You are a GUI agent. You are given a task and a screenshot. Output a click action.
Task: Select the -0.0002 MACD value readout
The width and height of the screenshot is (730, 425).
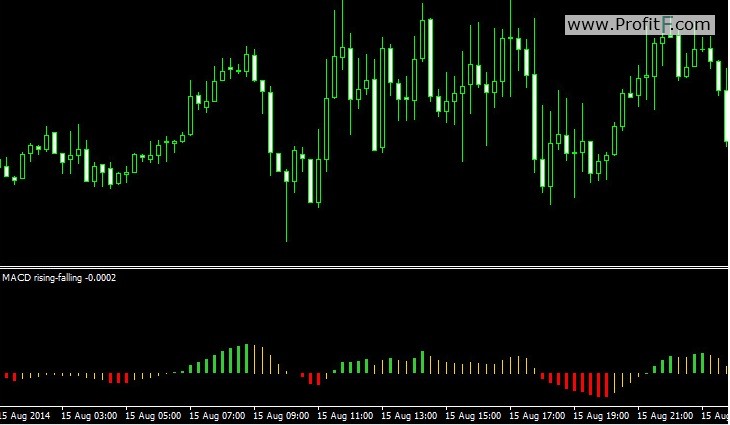pyautogui.click(x=101, y=277)
